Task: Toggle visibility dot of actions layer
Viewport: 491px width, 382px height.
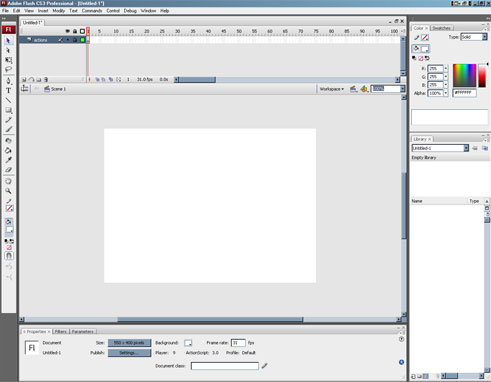Action: click(68, 40)
